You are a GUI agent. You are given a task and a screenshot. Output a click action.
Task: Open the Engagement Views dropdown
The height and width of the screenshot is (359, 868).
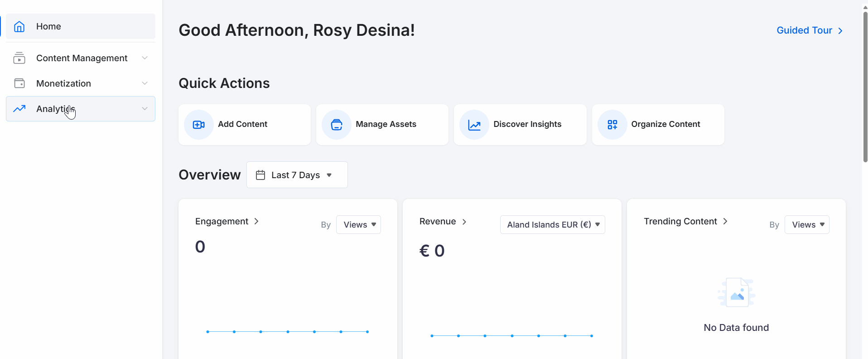click(x=358, y=225)
